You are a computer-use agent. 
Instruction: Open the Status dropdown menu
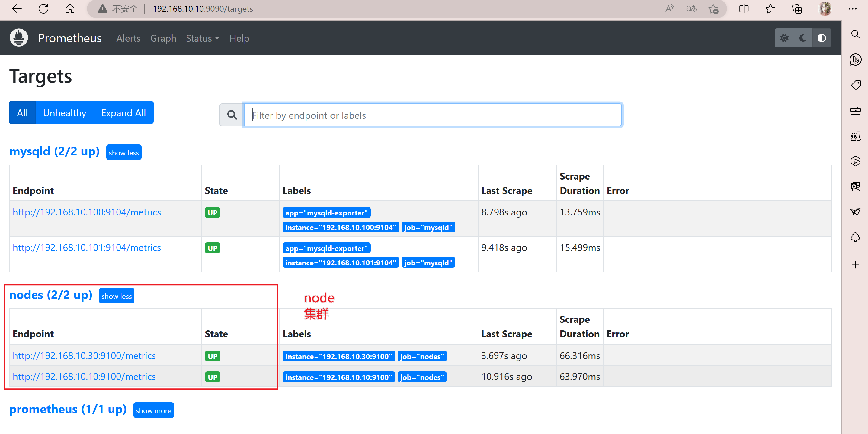click(x=203, y=38)
